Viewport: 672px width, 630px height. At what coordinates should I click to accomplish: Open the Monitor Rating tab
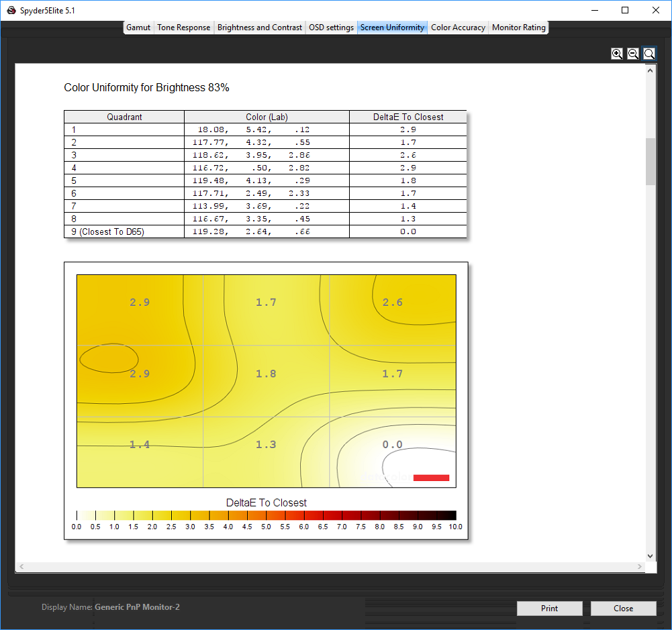click(x=518, y=28)
